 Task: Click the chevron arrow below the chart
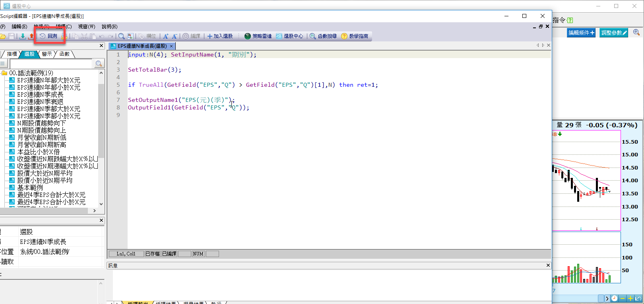[x=607, y=298]
